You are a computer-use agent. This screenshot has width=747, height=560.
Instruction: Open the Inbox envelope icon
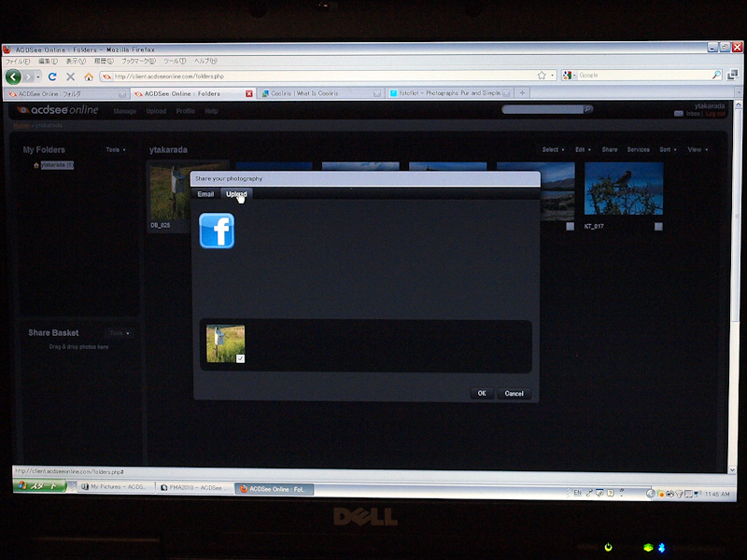679,113
